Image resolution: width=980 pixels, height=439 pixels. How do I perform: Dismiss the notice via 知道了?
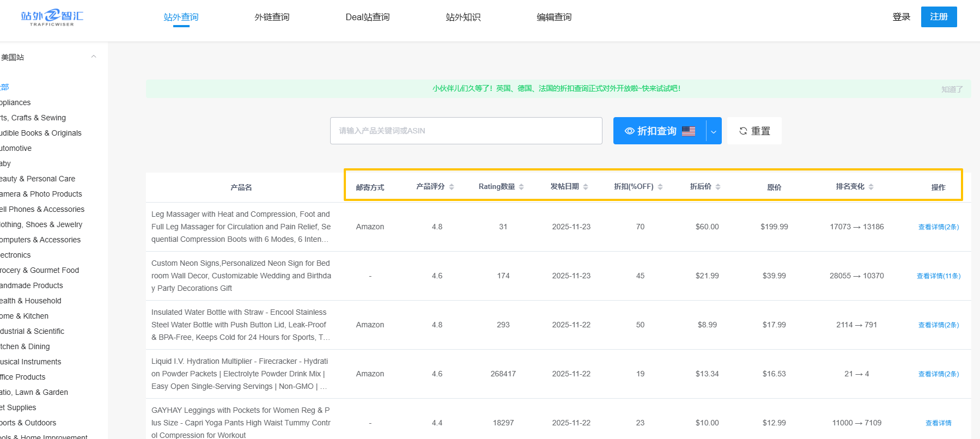[x=952, y=89]
